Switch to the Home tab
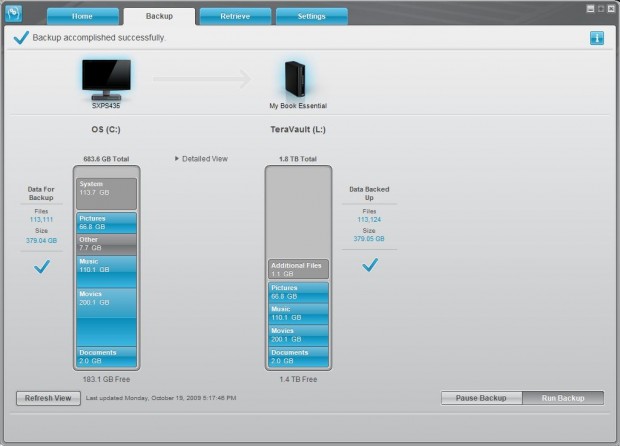 (83, 16)
